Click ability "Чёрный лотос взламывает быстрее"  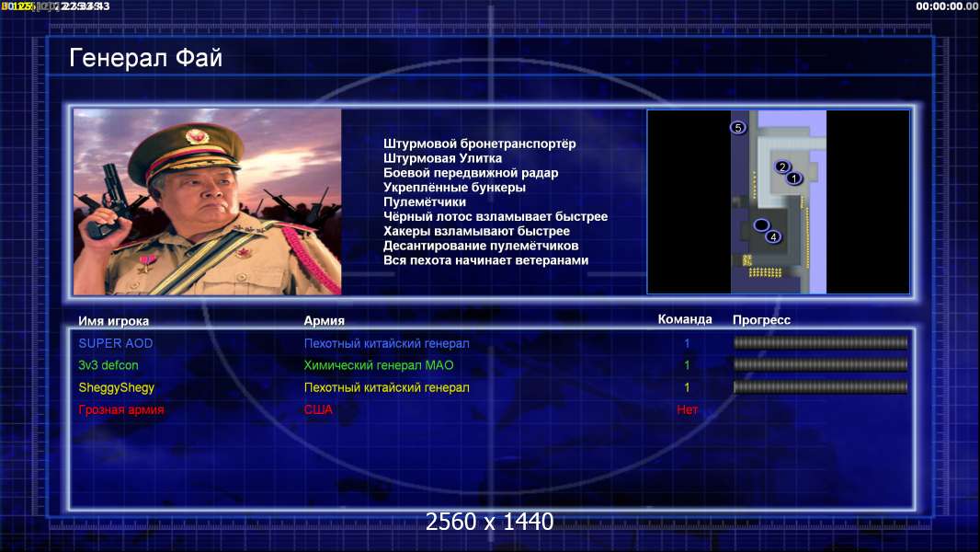tap(495, 217)
